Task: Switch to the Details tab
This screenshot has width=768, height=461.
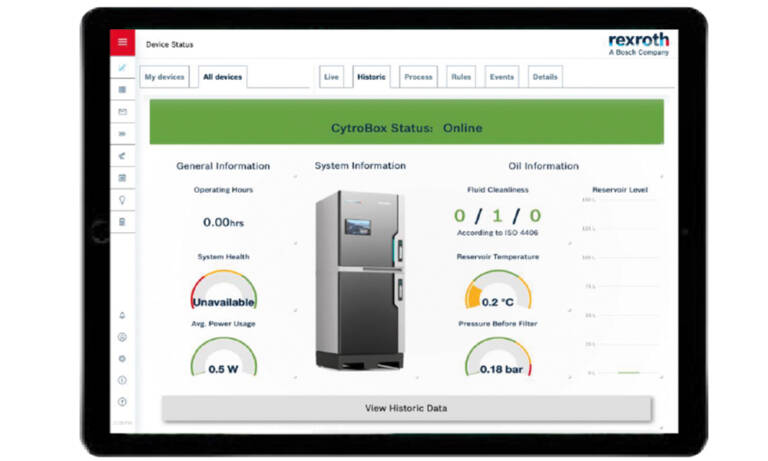Action: pyautogui.click(x=545, y=77)
